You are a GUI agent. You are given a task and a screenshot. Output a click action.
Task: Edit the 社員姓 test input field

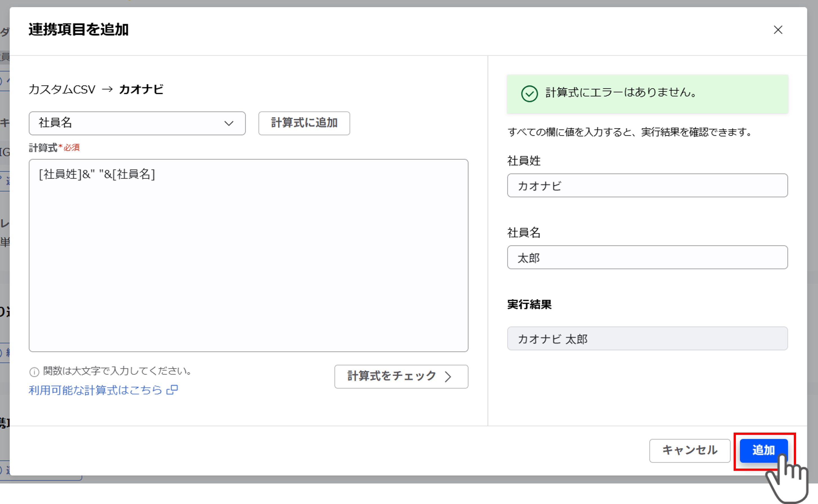(x=647, y=185)
